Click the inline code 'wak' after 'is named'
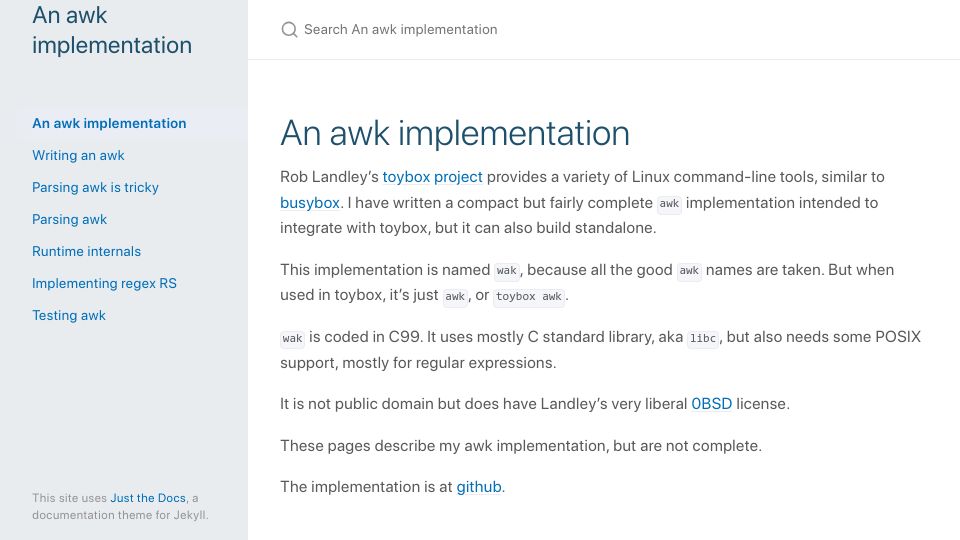Image resolution: width=960 pixels, height=540 pixels. [x=506, y=271]
